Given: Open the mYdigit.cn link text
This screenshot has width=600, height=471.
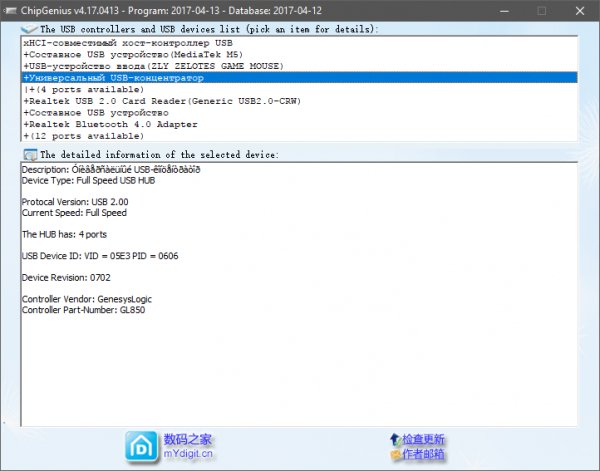Looking at the screenshot, I should point(188,454).
